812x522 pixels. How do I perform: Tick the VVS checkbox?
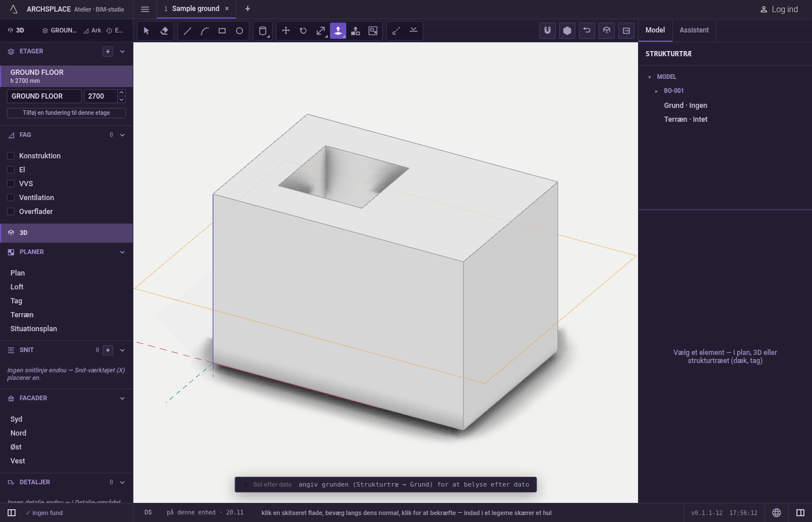click(10, 184)
